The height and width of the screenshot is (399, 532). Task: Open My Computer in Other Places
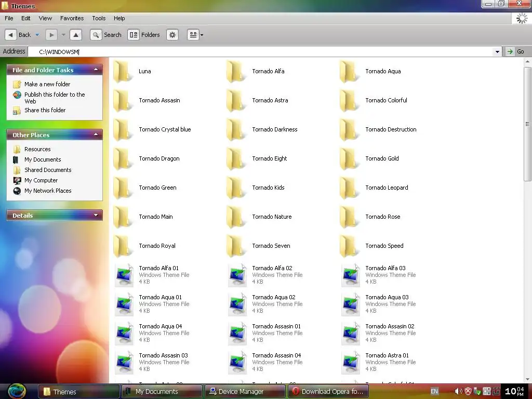[41, 180]
